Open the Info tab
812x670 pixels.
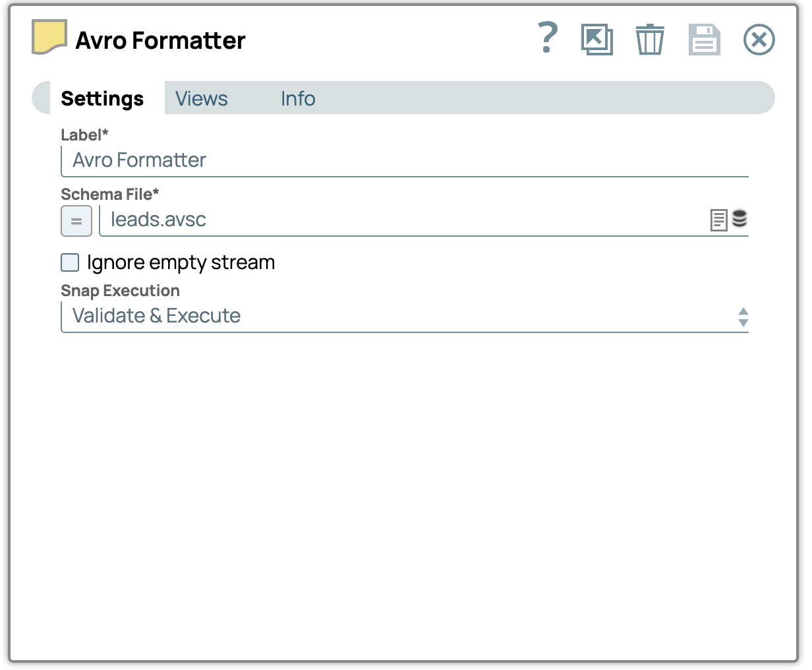coord(298,98)
